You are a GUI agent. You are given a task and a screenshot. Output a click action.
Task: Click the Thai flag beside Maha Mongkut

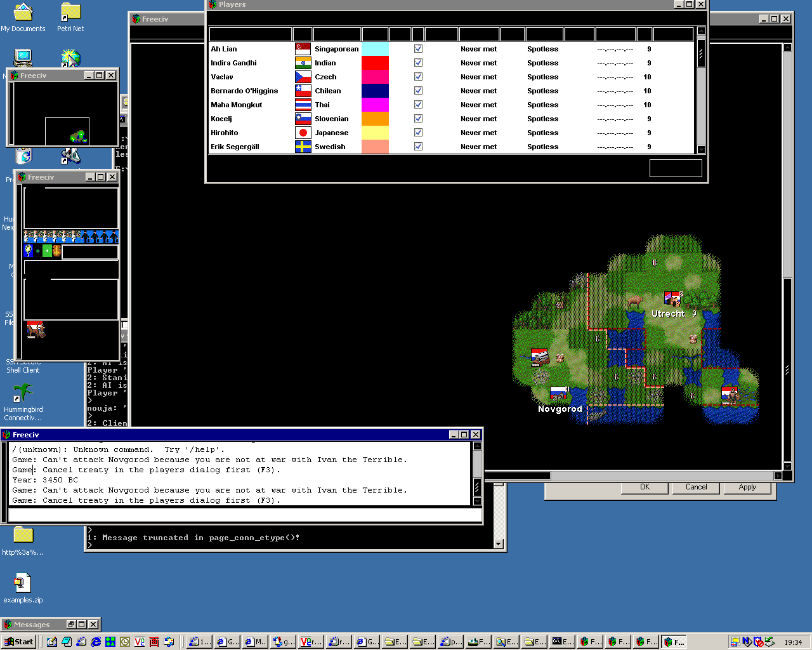303,105
